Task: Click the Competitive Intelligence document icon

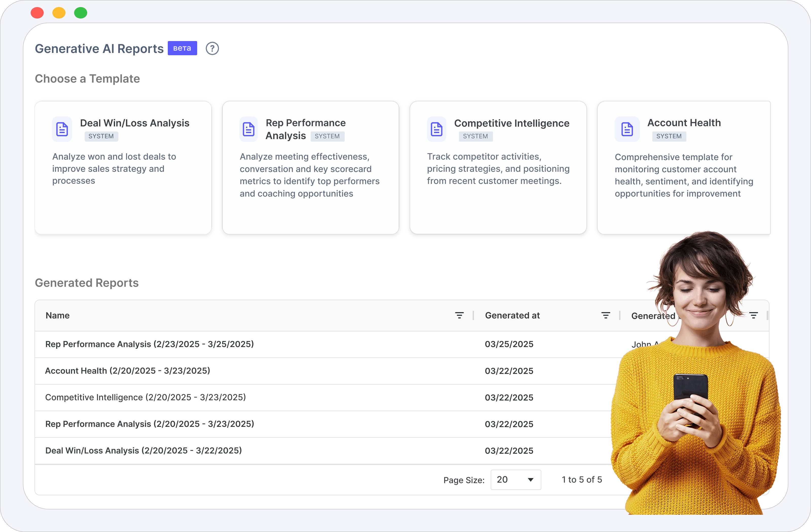Action: 436,129
